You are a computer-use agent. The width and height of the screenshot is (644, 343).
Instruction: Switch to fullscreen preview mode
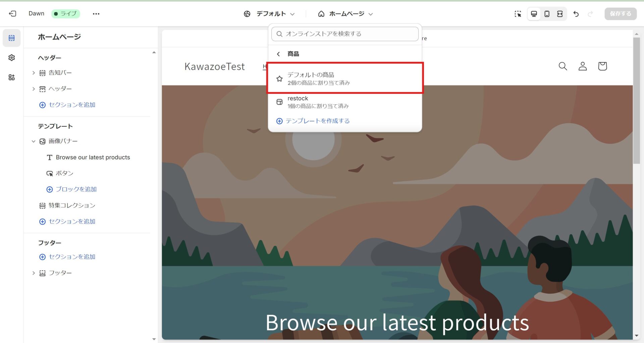coord(560,14)
